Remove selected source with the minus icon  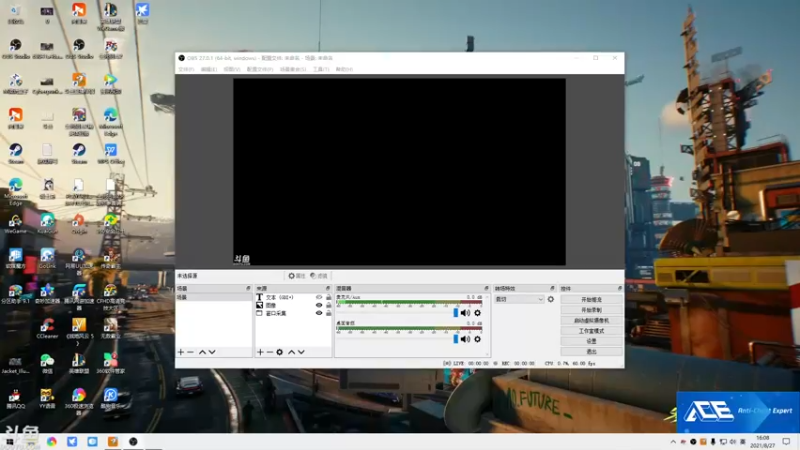(270, 352)
